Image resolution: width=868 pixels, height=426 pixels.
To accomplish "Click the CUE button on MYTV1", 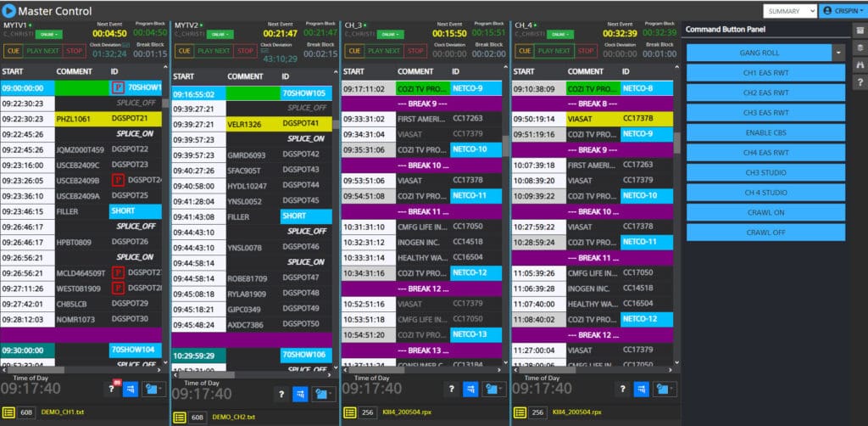I will tap(13, 51).
